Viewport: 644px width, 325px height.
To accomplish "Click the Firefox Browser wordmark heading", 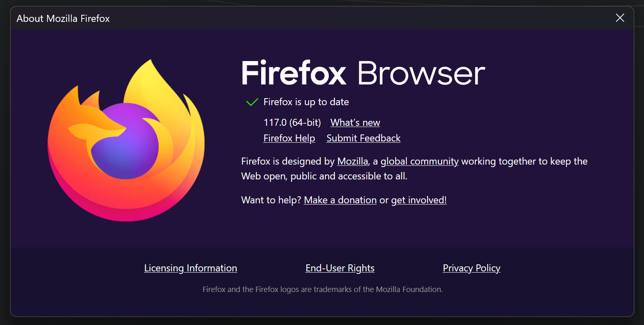I will [x=363, y=73].
